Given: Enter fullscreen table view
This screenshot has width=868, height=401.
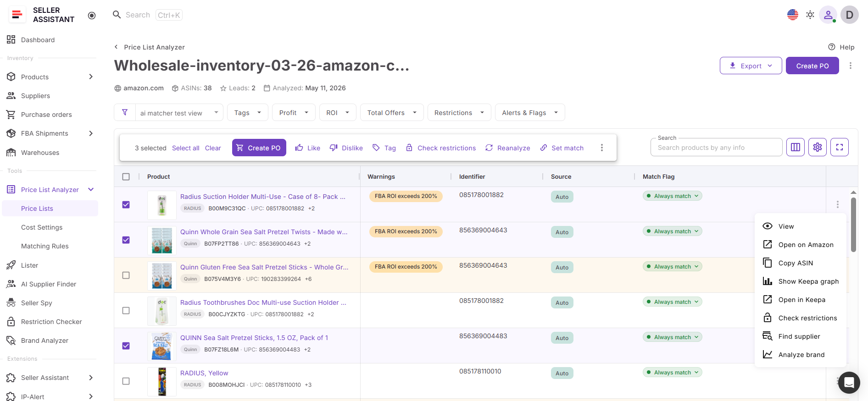Looking at the screenshot, I should [840, 147].
